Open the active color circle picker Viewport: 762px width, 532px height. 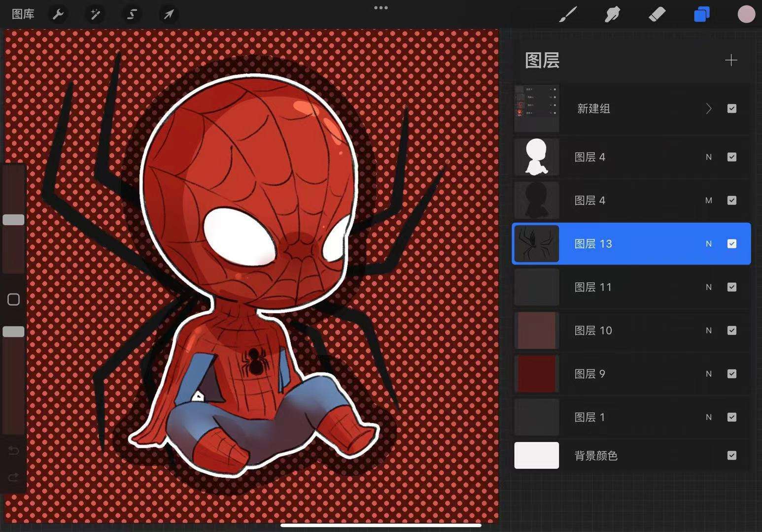tap(746, 14)
